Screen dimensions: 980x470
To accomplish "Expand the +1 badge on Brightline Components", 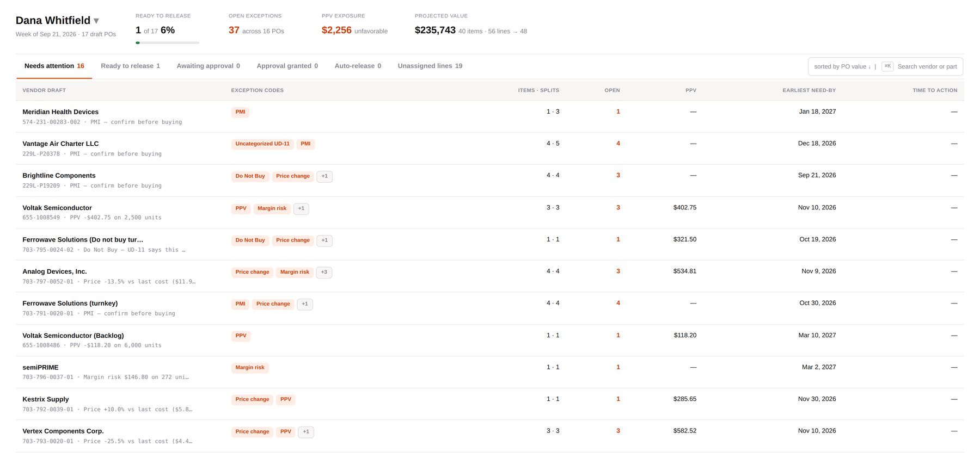I will pyautogui.click(x=324, y=176).
